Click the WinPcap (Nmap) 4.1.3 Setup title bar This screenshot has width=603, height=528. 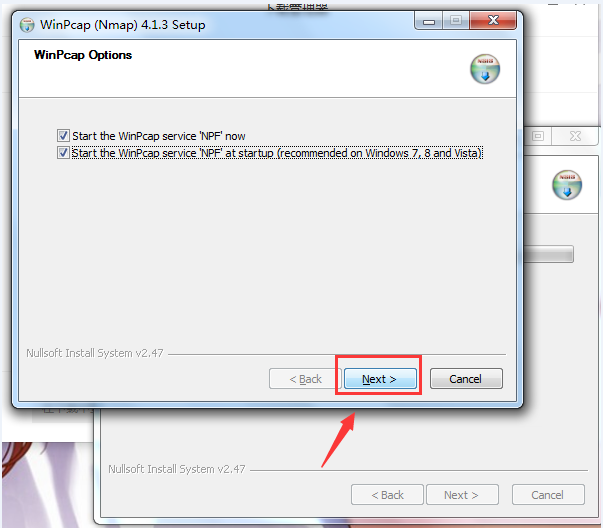(217, 25)
